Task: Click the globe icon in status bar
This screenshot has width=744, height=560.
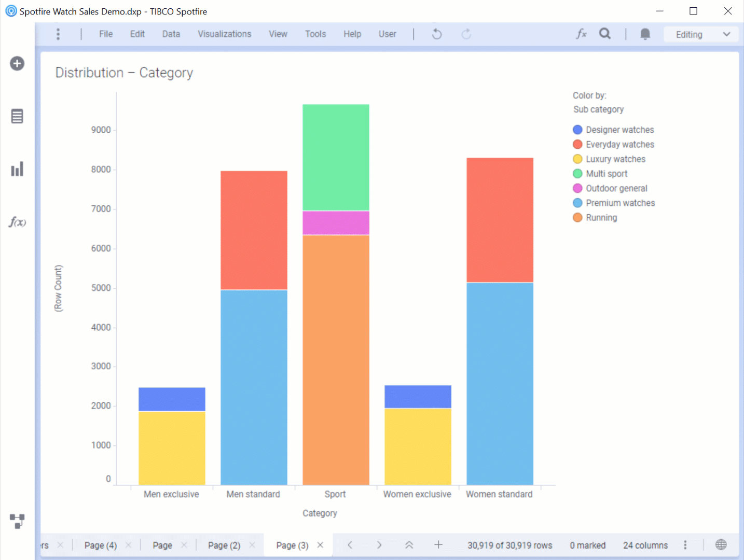Action: [721, 544]
